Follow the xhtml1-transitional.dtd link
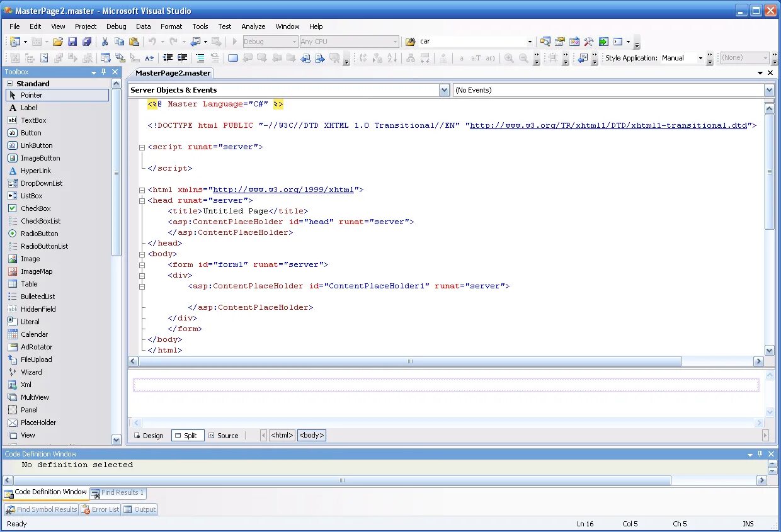This screenshot has height=532, width=781. (x=610, y=125)
